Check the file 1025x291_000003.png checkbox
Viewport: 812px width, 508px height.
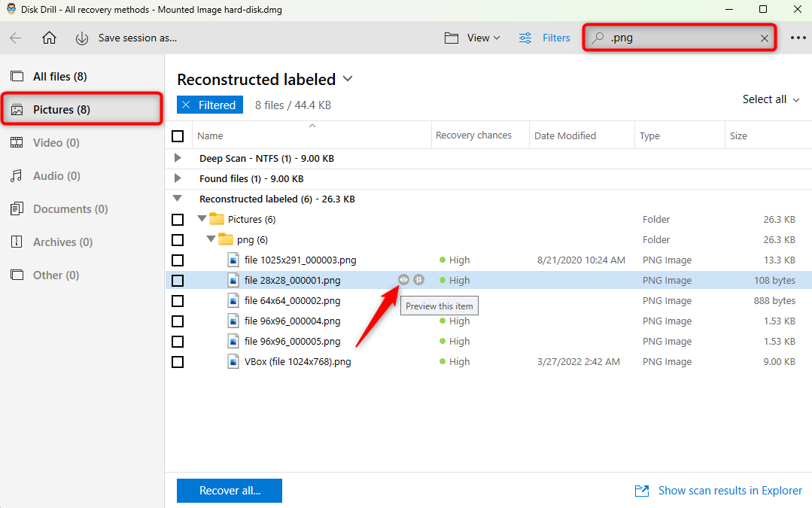click(x=178, y=260)
